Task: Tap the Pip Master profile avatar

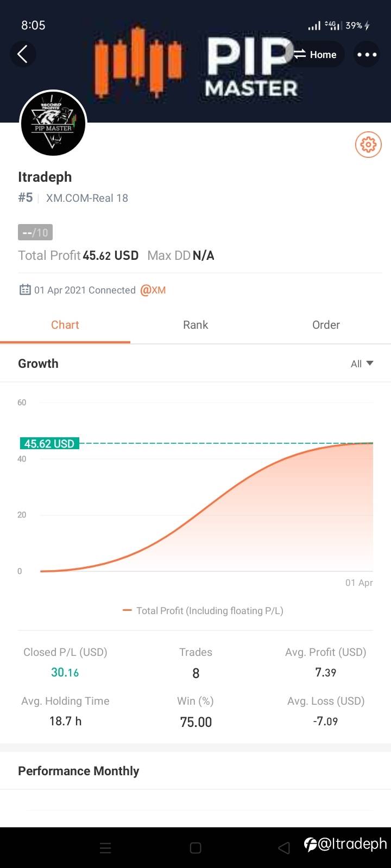Action: (x=53, y=124)
